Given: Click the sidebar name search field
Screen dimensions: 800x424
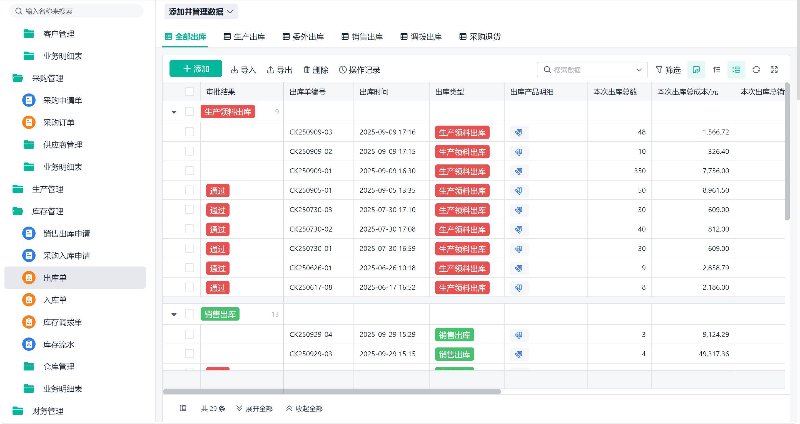Looking at the screenshot, I should 77,11.
